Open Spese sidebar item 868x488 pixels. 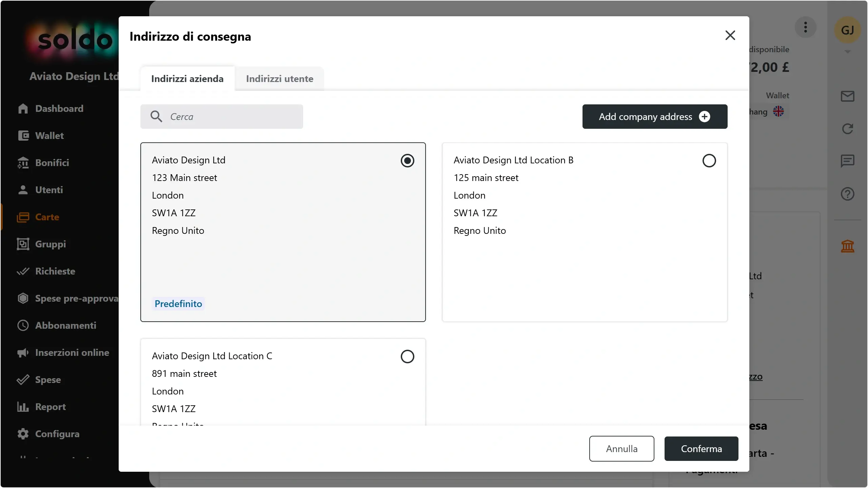39,380
